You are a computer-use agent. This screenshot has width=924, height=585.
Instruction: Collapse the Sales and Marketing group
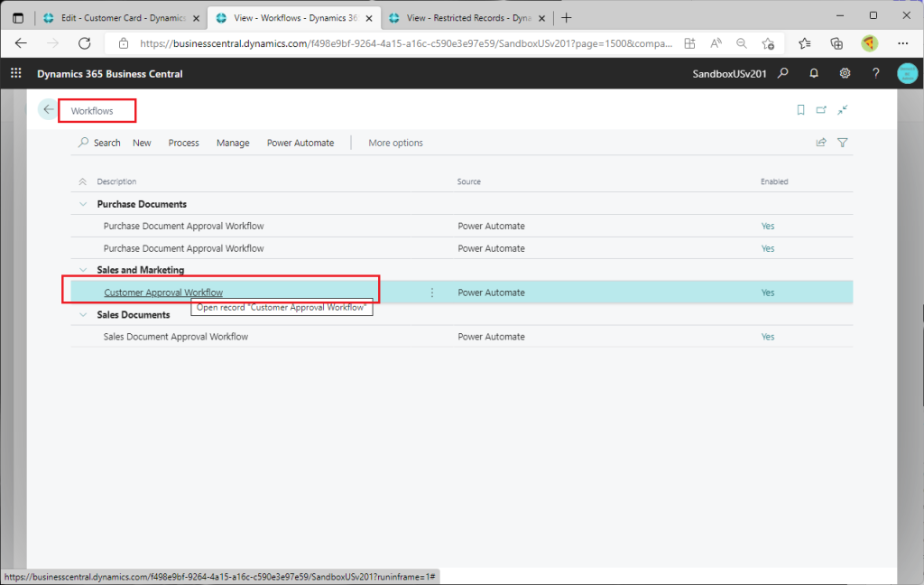coord(83,270)
